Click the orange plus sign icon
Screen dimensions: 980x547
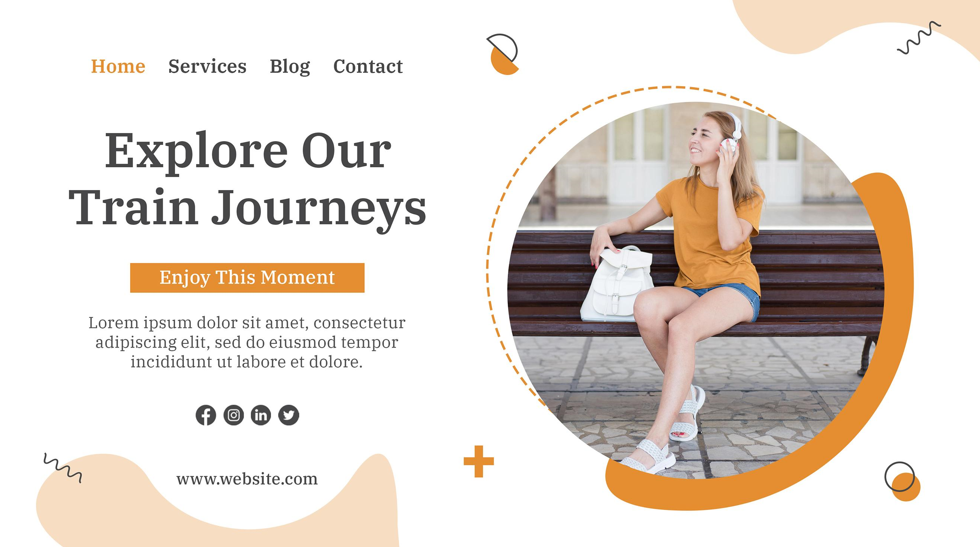click(479, 461)
